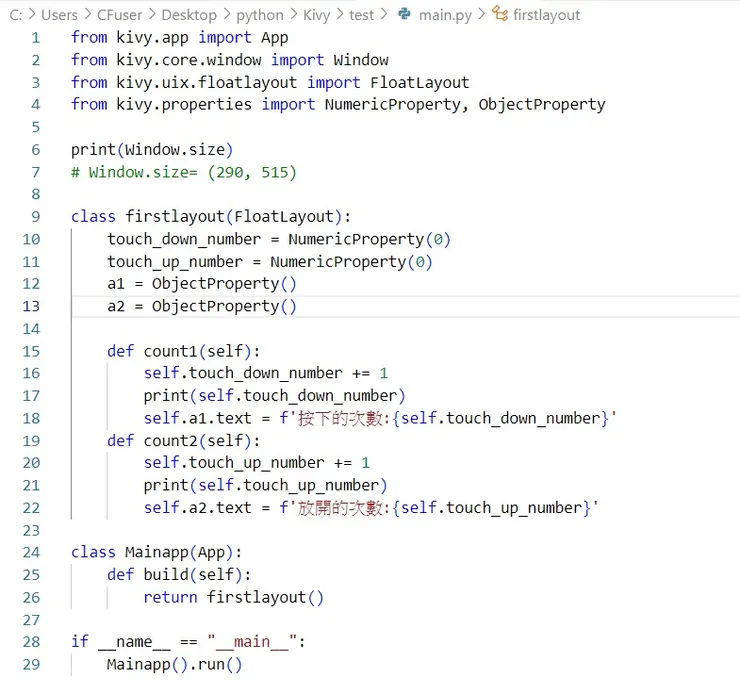The height and width of the screenshot is (681, 740).
Task: Click 'touch_down_number' on line 10
Action: click(x=184, y=239)
